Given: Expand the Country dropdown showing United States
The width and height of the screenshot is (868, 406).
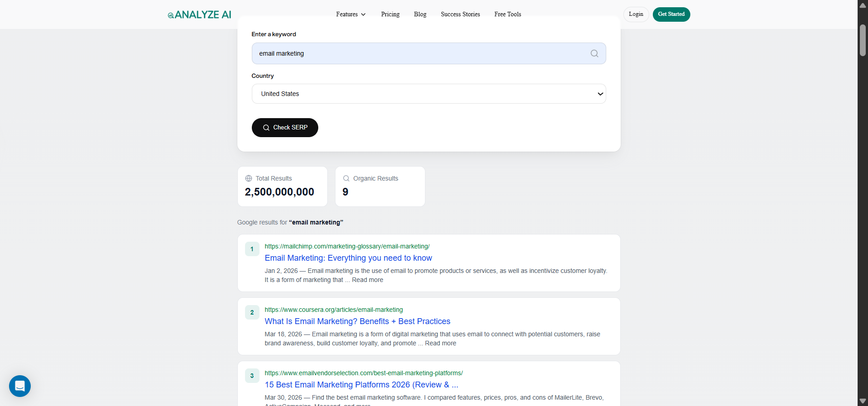Looking at the screenshot, I should tap(429, 94).
